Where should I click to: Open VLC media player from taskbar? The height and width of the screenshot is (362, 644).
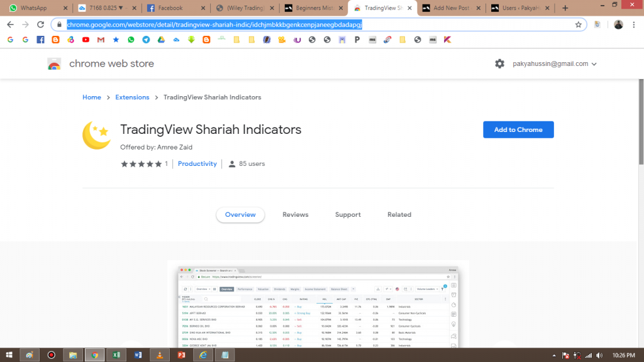pos(160,355)
